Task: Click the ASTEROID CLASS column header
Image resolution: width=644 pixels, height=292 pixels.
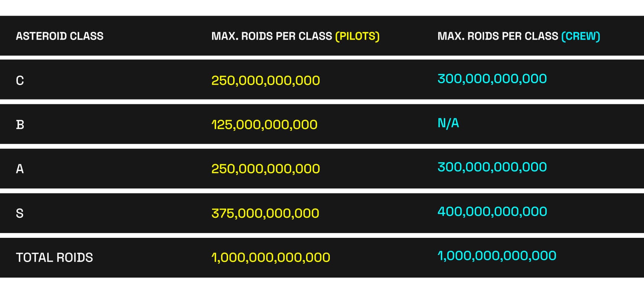Action: coord(60,36)
